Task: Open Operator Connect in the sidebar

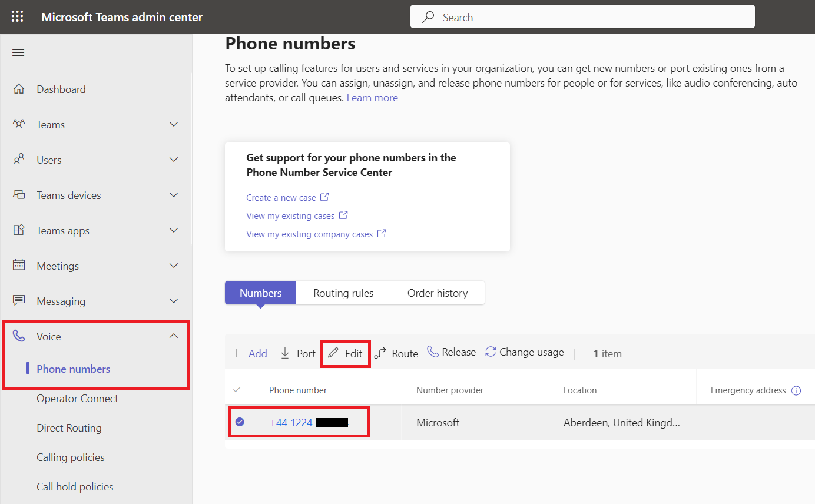Action: 77,399
